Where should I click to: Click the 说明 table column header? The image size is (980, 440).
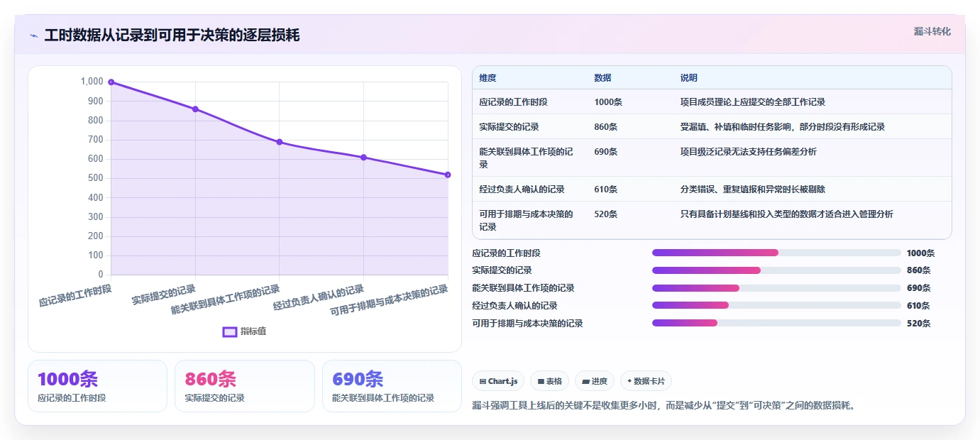click(x=688, y=78)
